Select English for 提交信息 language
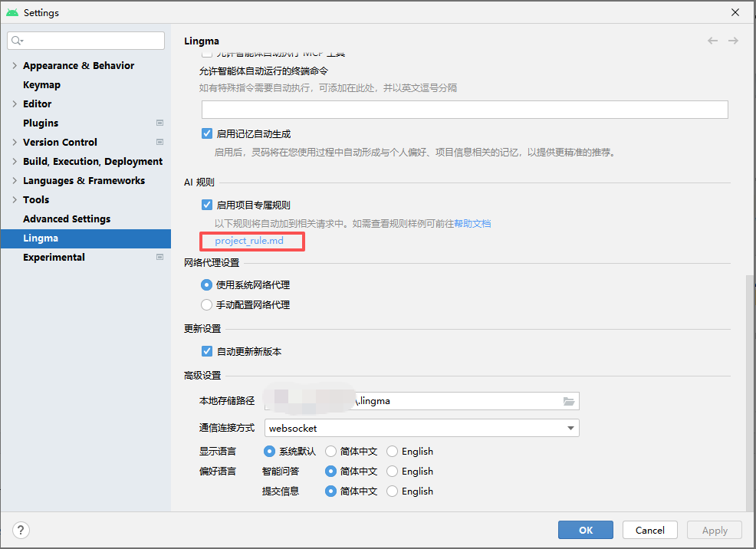The width and height of the screenshot is (756, 549). click(x=392, y=491)
